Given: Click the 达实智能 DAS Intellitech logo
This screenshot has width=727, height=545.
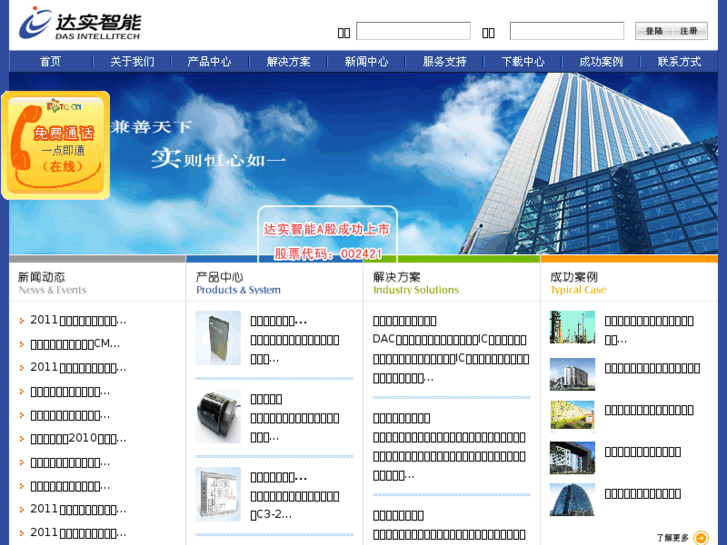Looking at the screenshot, I should pos(80,23).
